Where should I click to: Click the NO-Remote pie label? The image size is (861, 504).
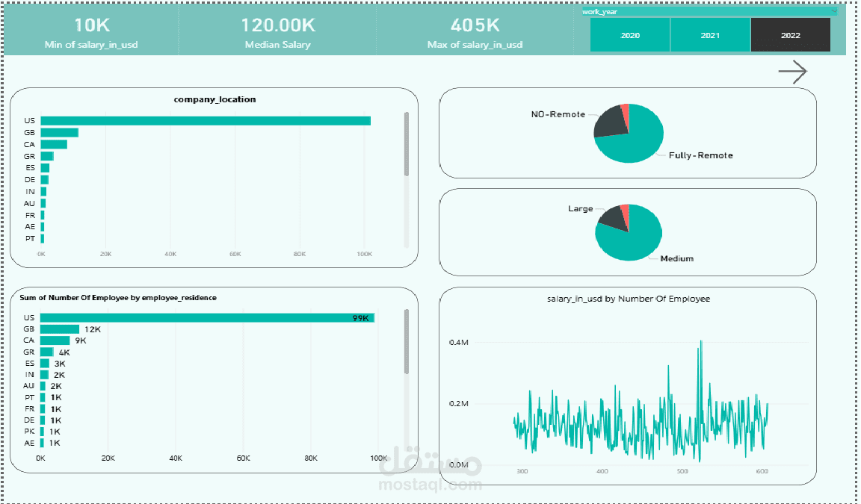(x=558, y=115)
